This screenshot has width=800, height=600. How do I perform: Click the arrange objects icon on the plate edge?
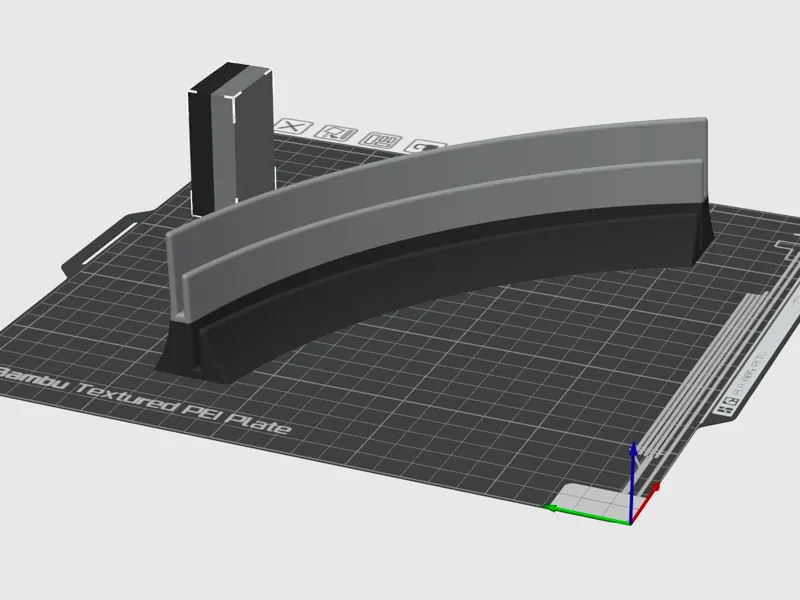click(x=381, y=140)
